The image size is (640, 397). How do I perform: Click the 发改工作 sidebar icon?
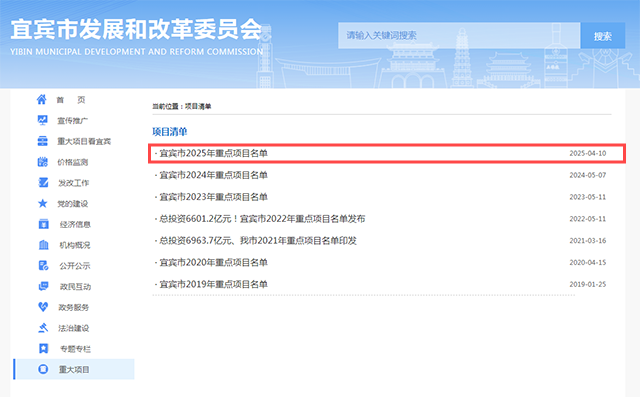43,182
